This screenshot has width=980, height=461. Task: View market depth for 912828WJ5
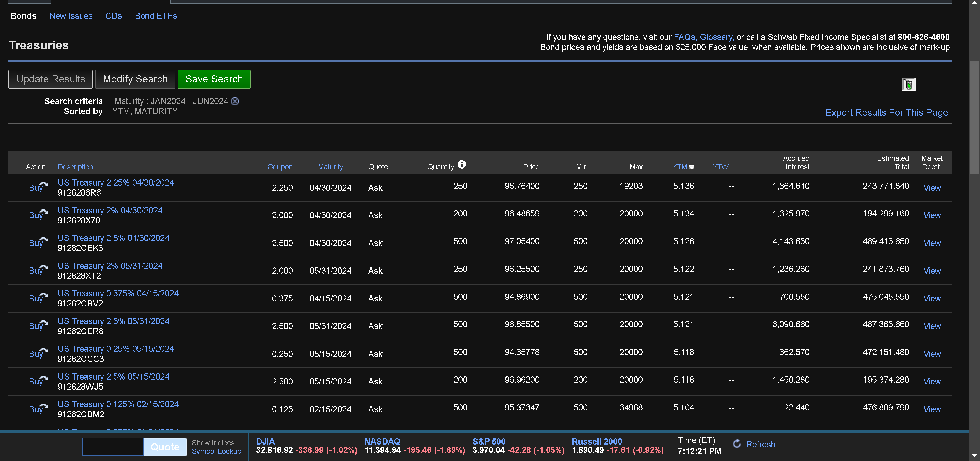click(x=932, y=381)
